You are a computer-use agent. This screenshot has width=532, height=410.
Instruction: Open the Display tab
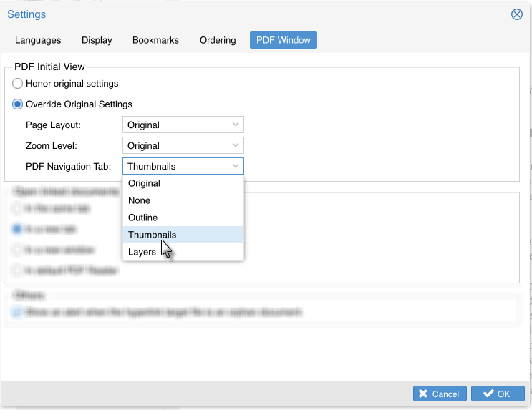tap(97, 40)
